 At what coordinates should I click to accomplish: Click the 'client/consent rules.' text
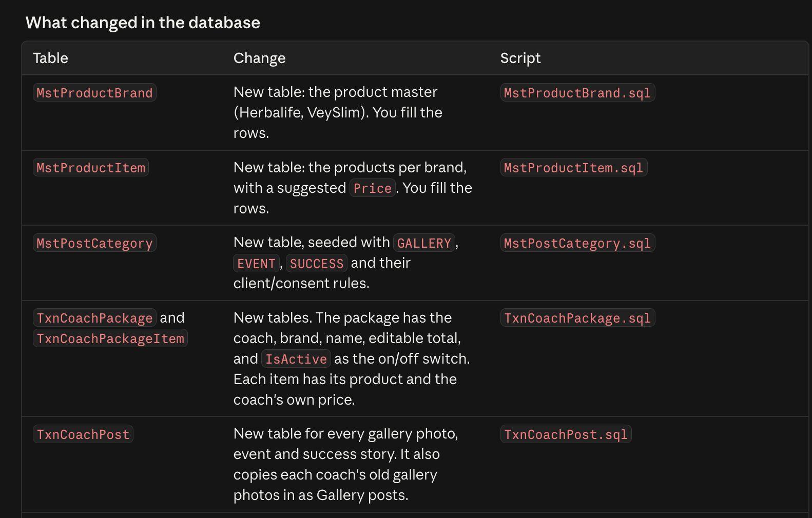[x=301, y=283]
